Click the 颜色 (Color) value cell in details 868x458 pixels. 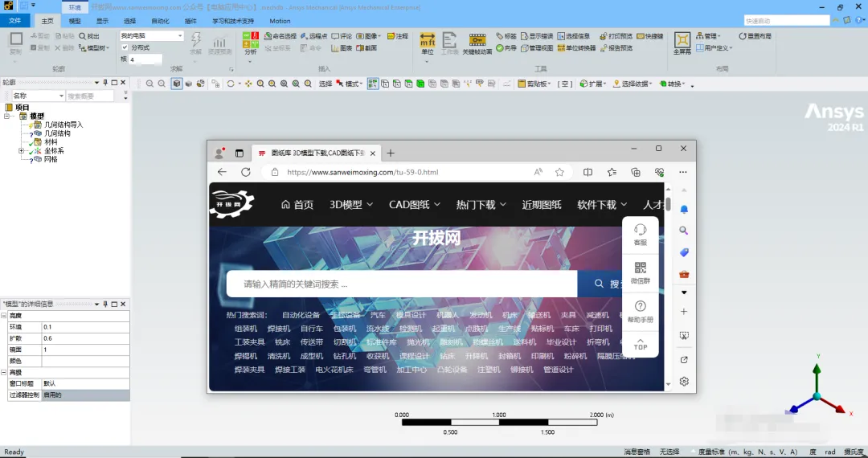point(86,362)
